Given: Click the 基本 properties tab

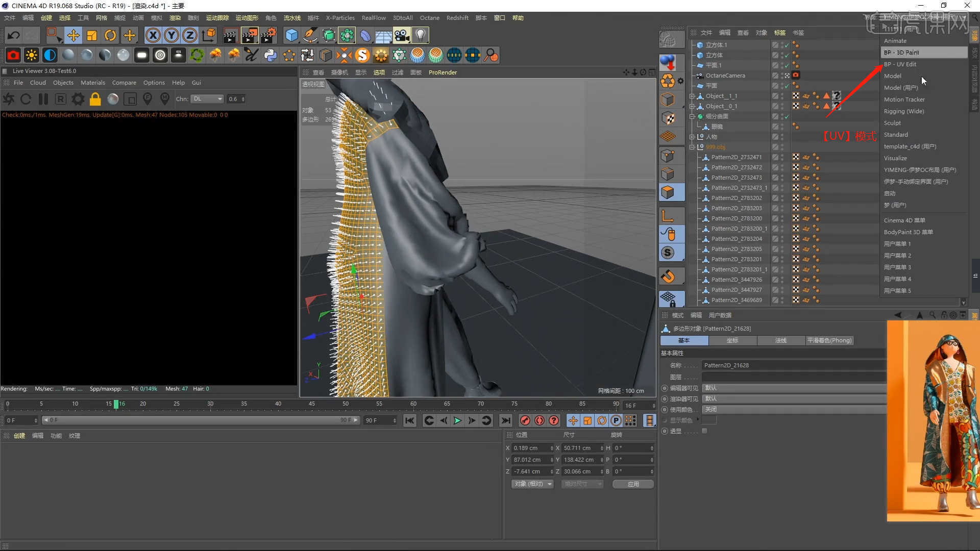Looking at the screenshot, I should coord(684,340).
